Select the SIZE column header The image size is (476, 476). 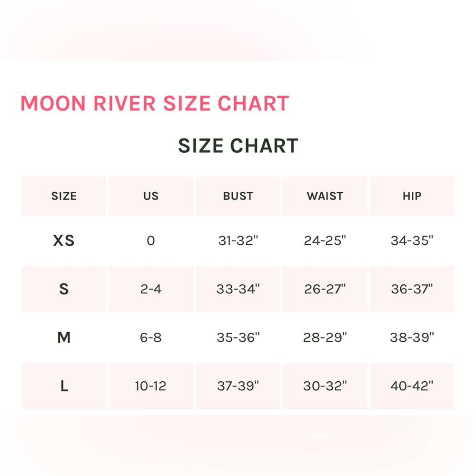point(64,196)
